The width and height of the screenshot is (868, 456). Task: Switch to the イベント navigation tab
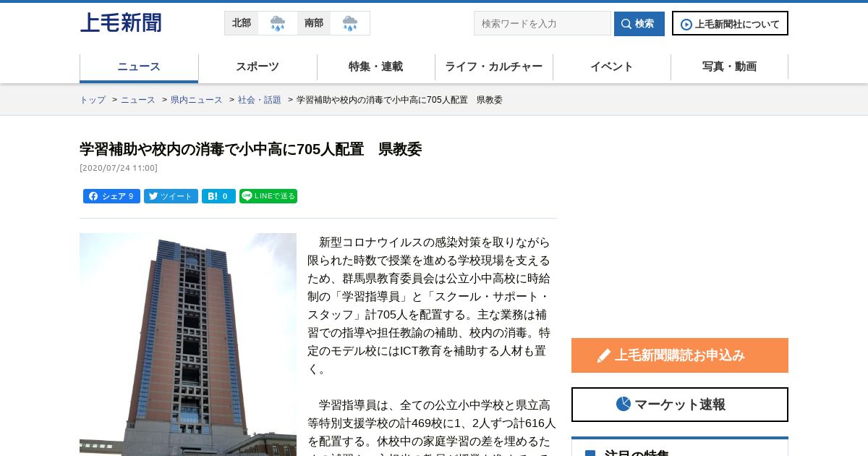(612, 67)
